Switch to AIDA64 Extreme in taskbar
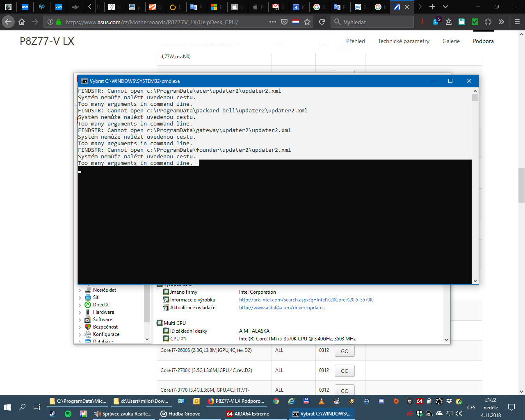The width and height of the screenshot is (525, 420). coord(248,414)
